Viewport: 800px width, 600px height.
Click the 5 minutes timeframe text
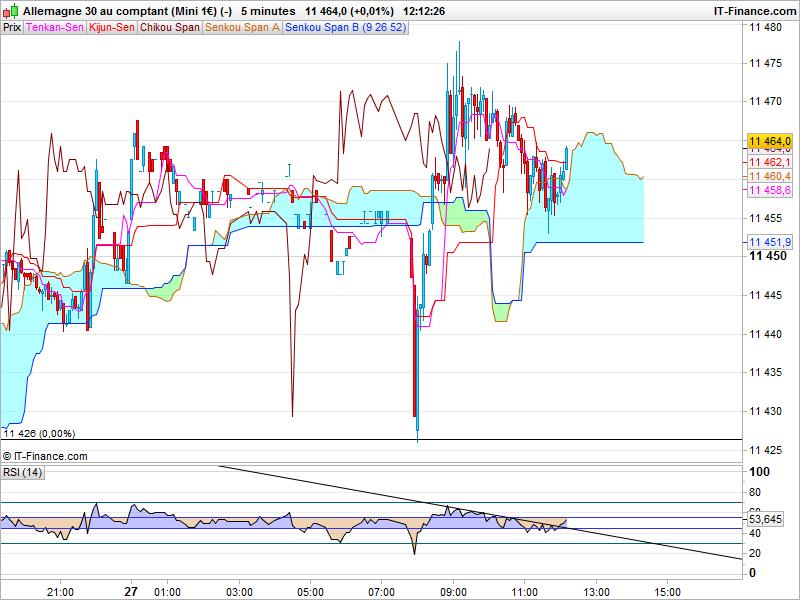pos(268,11)
